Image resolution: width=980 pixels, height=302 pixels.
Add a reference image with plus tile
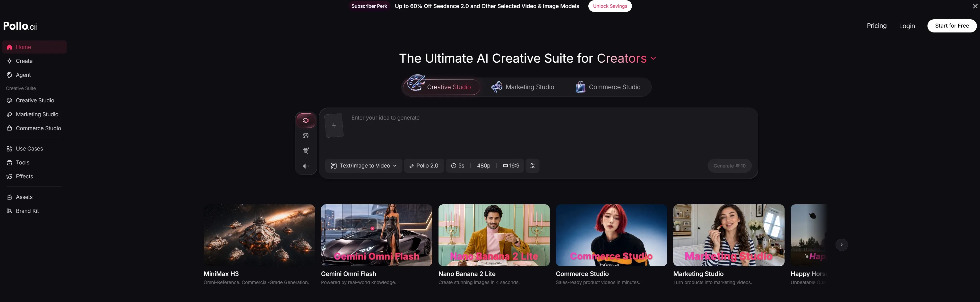pos(334,125)
